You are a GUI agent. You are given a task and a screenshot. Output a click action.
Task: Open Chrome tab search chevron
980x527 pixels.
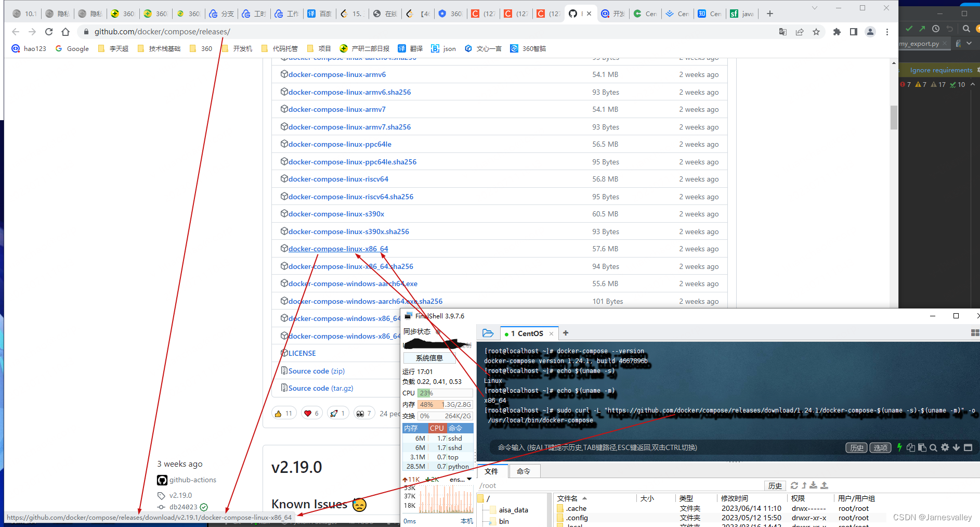point(815,8)
